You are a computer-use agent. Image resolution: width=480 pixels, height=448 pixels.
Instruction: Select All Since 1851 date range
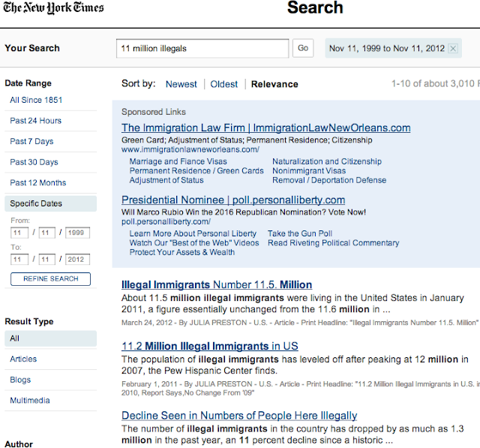[x=36, y=100]
